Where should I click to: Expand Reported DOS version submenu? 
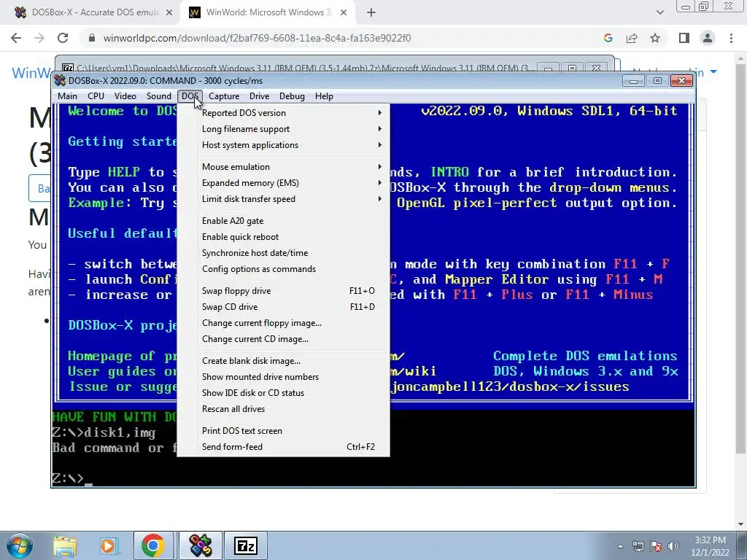pyautogui.click(x=284, y=113)
